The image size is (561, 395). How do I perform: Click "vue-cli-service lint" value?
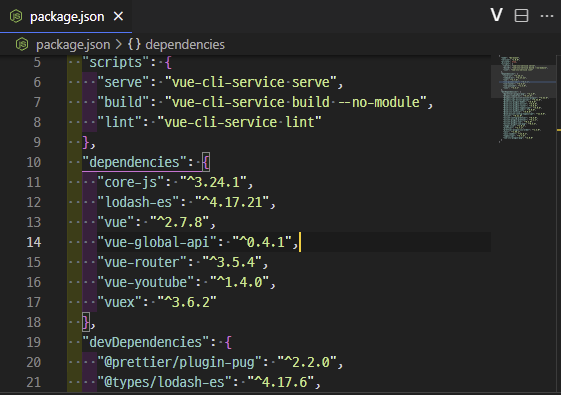pos(239,123)
